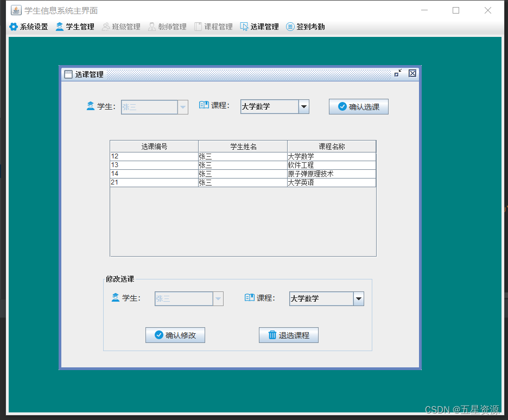Open 系统设置 via its gear icon

[x=13, y=26]
